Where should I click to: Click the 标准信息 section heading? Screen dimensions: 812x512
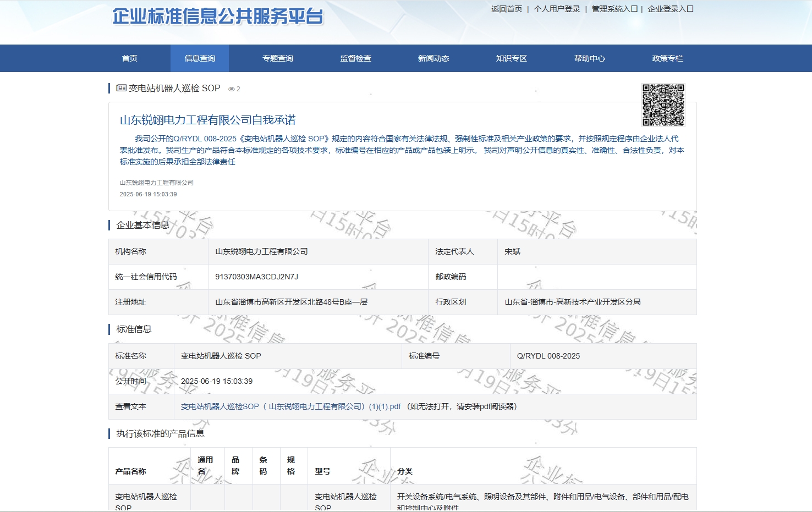(x=134, y=329)
